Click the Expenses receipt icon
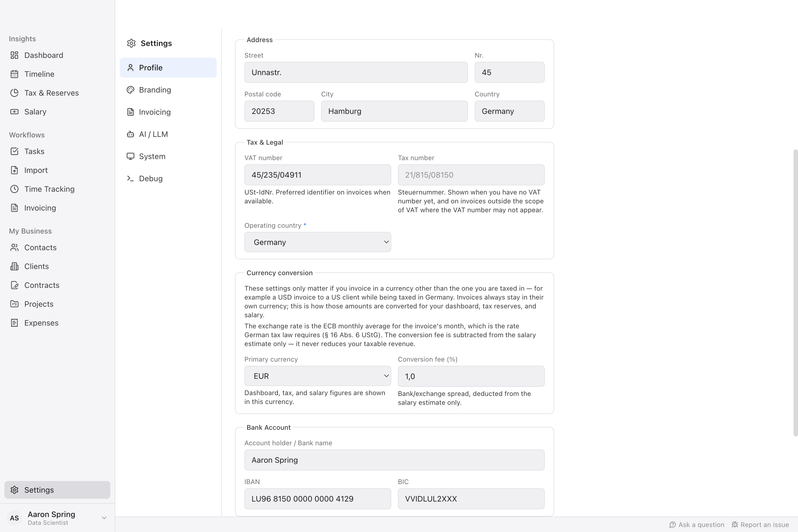798x532 pixels. [x=14, y=323]
